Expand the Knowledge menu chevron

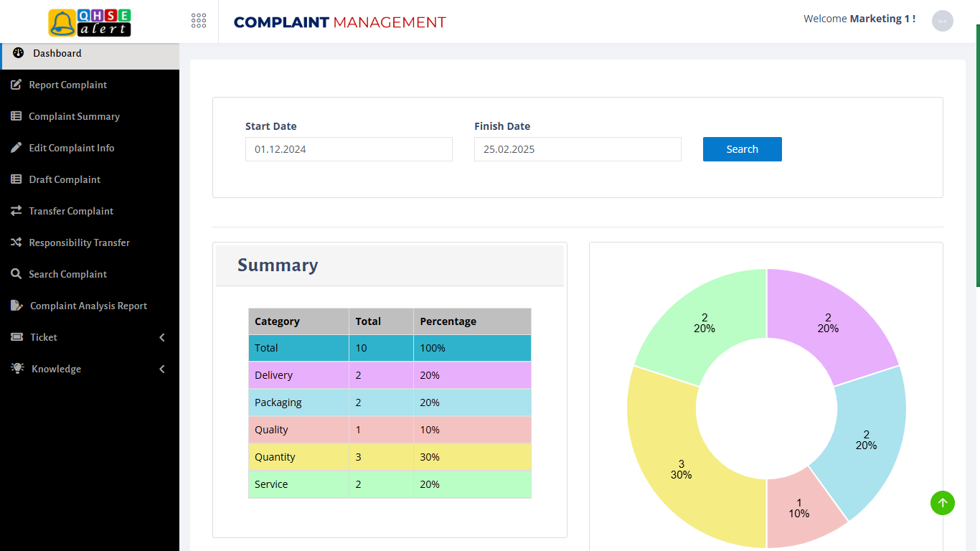162,368
